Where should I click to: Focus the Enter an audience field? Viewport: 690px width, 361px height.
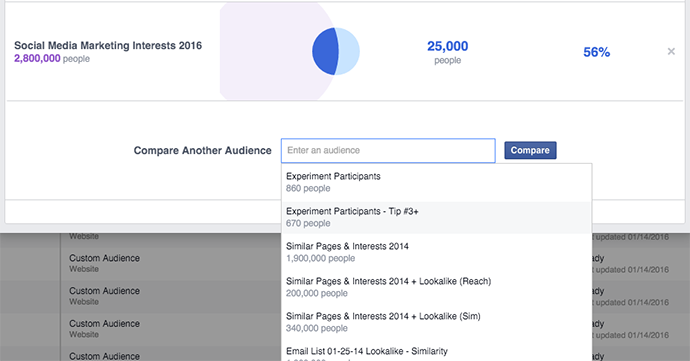[388, 151]
